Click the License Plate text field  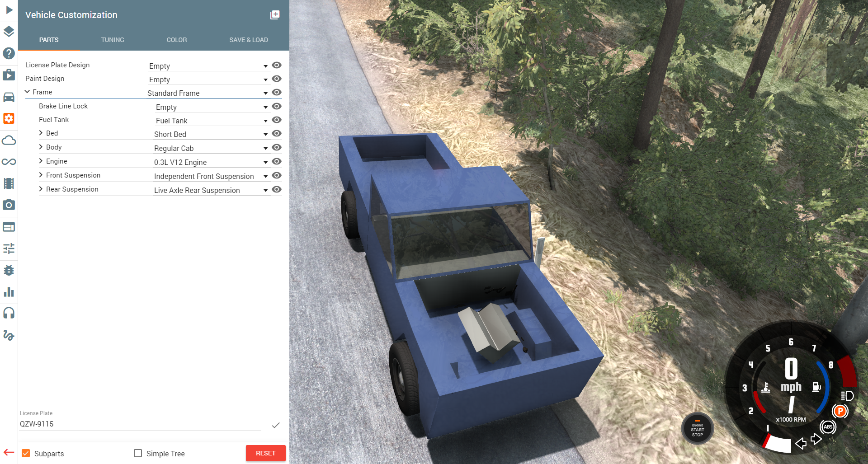point(140,424)
